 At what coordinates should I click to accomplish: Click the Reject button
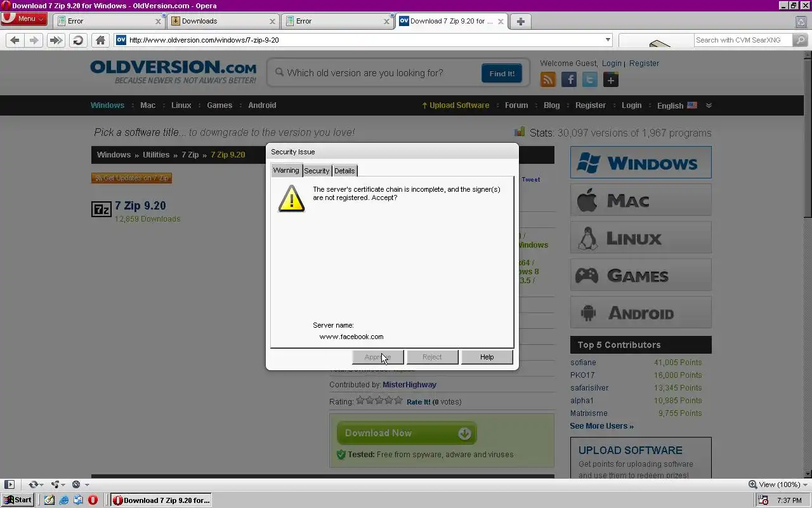(432, 357)
